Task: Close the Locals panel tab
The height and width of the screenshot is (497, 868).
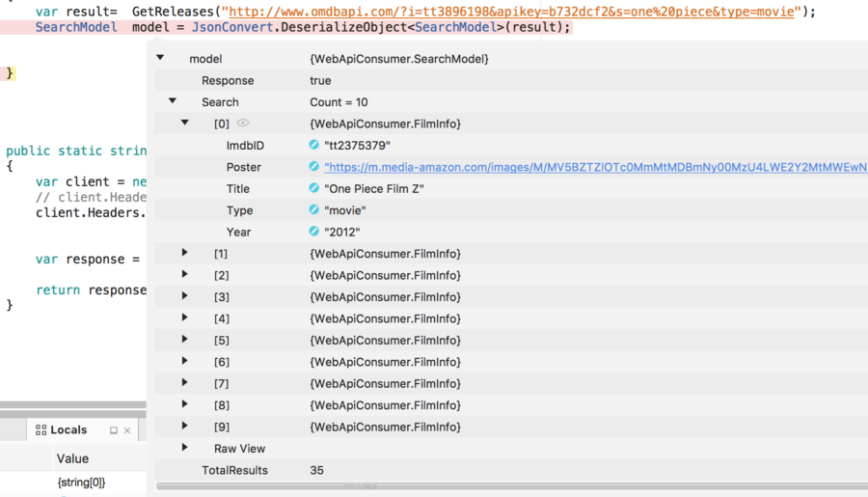Action: tap(127, 430)
